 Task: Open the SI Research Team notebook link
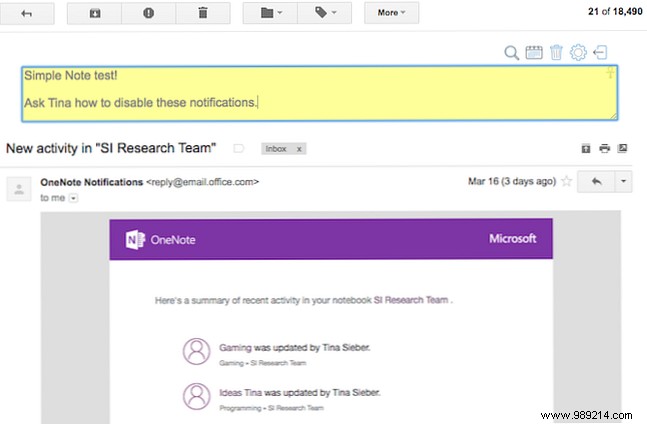click(411, 300)
